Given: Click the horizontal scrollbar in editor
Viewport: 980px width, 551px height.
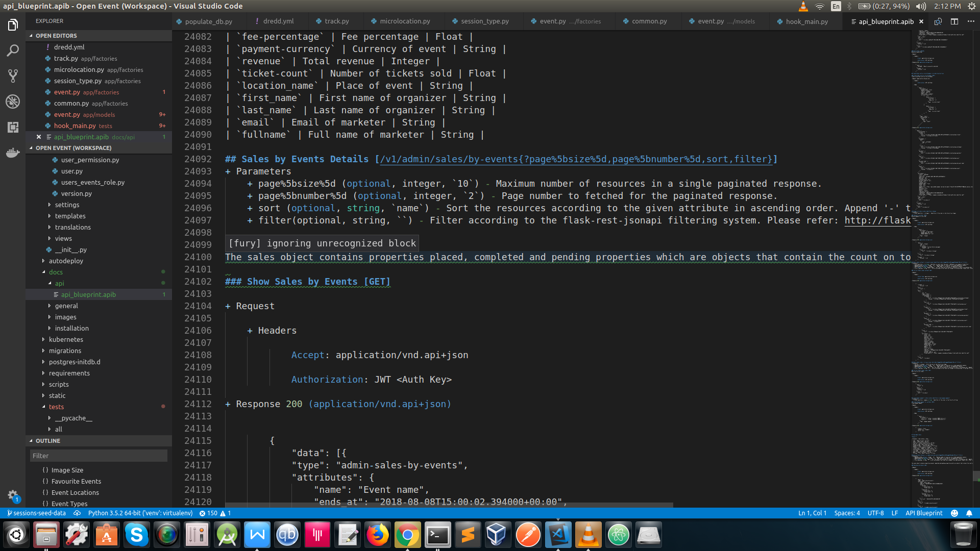Looking at the screenshot, I should pos(449,505).
